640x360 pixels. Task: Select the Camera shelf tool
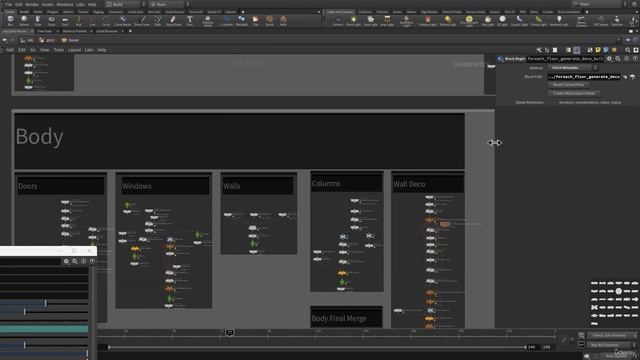[338, 20]
